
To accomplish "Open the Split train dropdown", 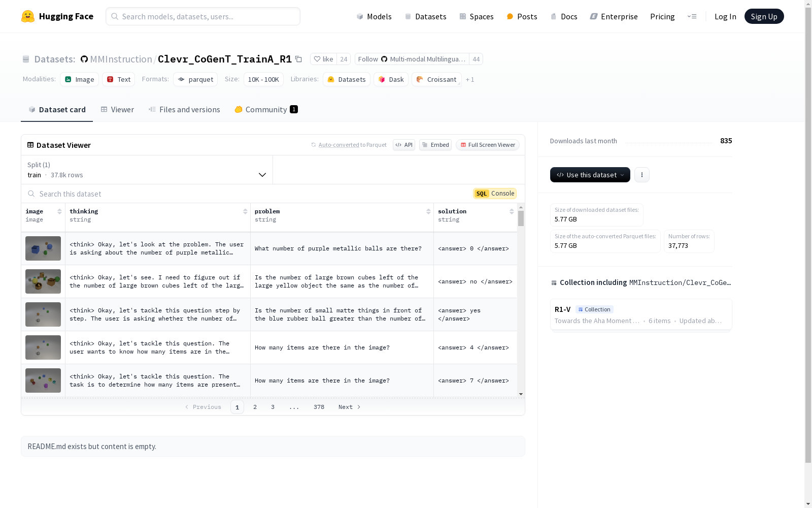I will click(147, 170).
